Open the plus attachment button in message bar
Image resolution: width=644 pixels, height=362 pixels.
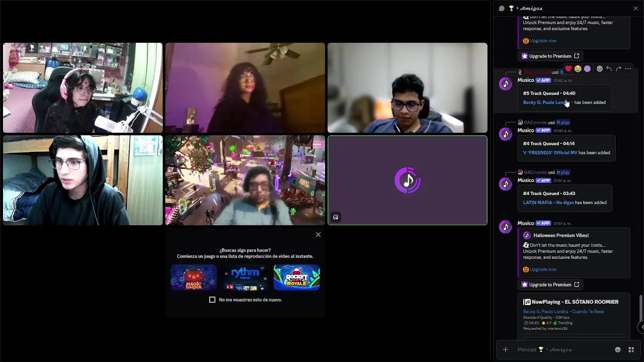tap(506, 349)
